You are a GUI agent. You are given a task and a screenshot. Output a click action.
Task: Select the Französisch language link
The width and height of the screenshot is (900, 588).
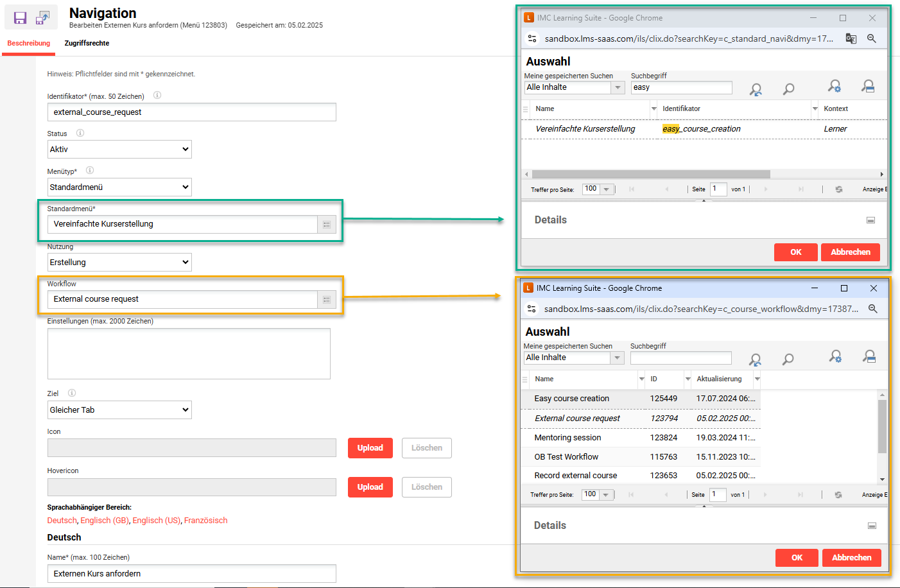[205, 521]
